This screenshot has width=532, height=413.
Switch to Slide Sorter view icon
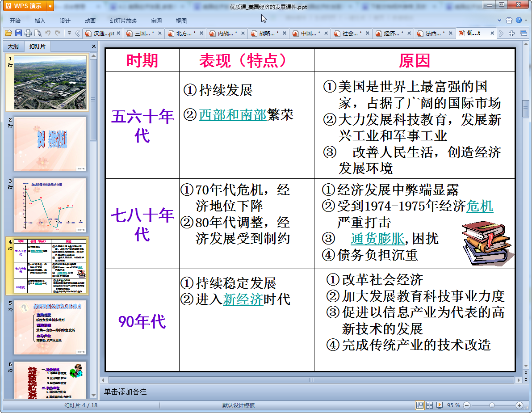click(430, 405)
